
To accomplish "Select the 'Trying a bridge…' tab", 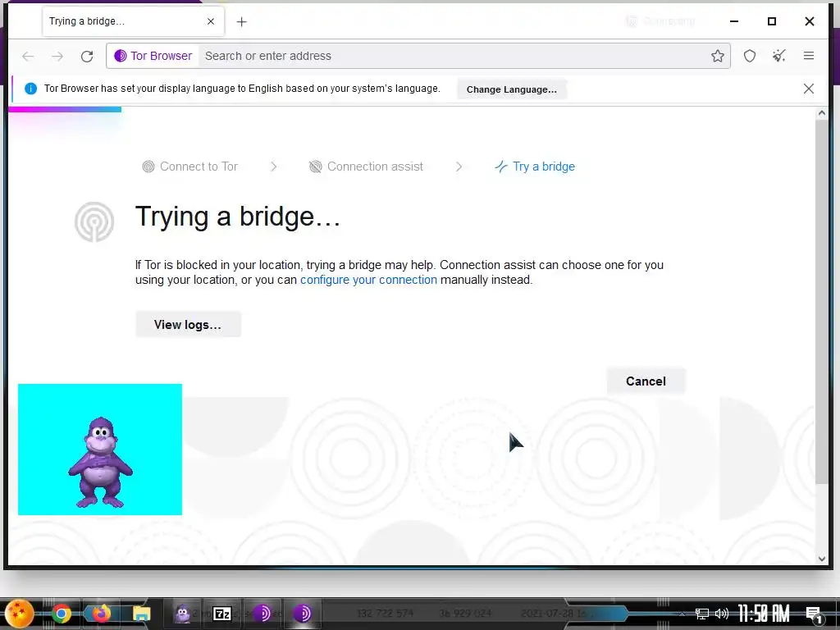I will 133,21.
